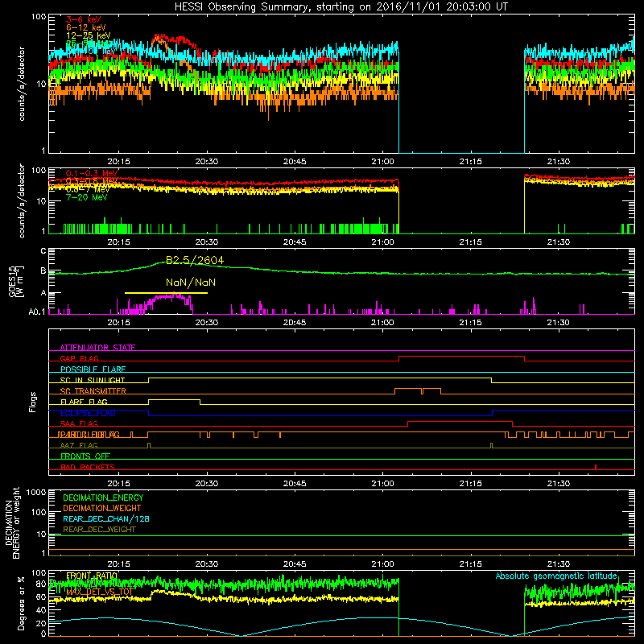Viewport: 644px width, 644px height.
Task: Click the top panel counts/s/detector axis label
Action: pyautogui.click(x=22, y=84)
